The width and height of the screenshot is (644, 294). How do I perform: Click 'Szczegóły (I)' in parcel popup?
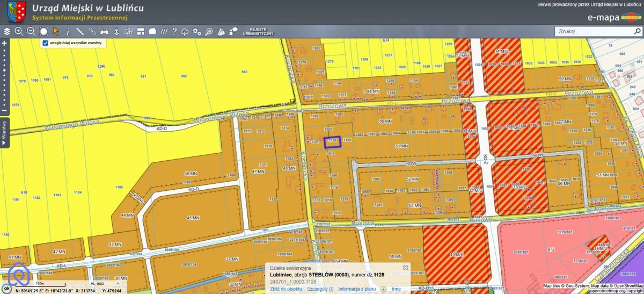pos(320,289)
